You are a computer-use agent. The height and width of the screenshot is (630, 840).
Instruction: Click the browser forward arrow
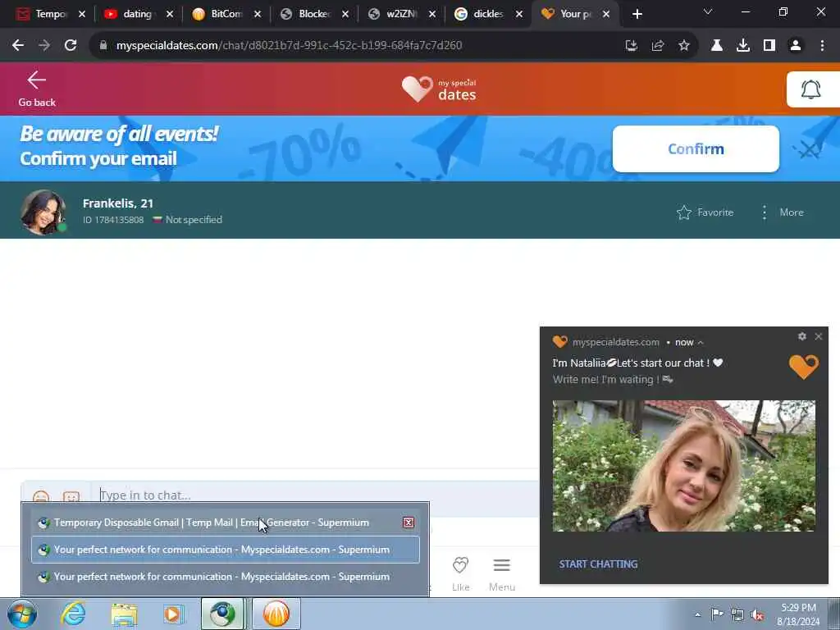tap(44, 46)
